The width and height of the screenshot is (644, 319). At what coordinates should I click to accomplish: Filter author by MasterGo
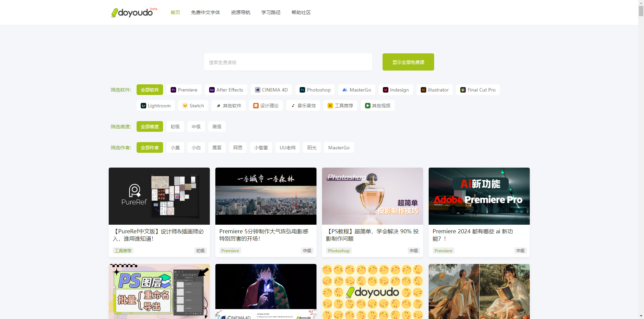click(x=339, y=148)
